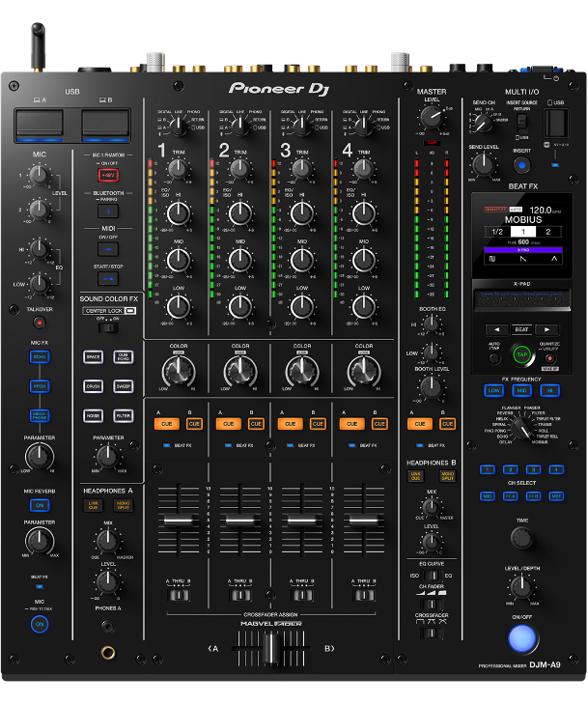Screen dimensions: 588x705
Task: Enable the SWEEP sound color effect
Action: click(x=124, y=386)
